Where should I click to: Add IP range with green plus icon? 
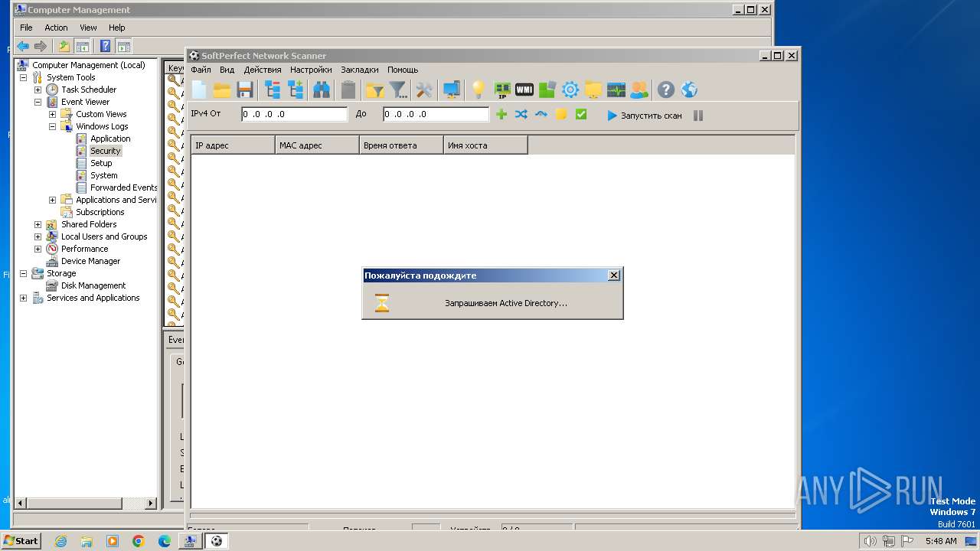coord(501,115)
